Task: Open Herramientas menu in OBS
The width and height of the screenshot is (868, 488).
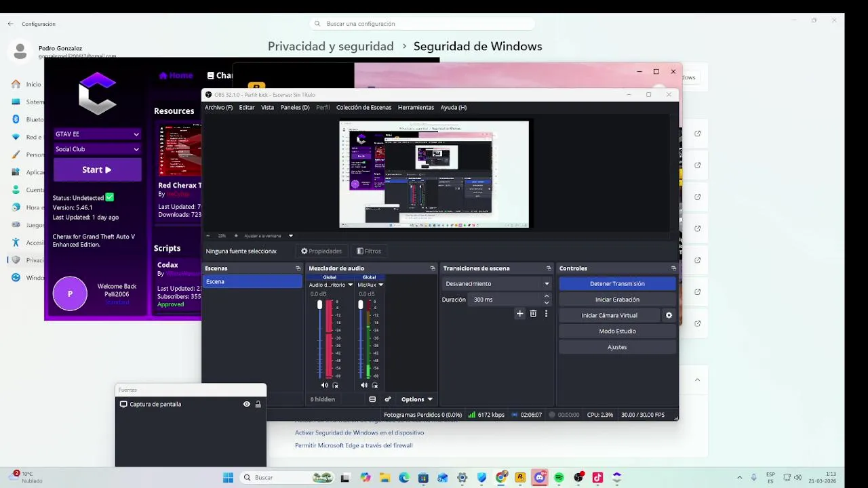Action: click(416, 107)
